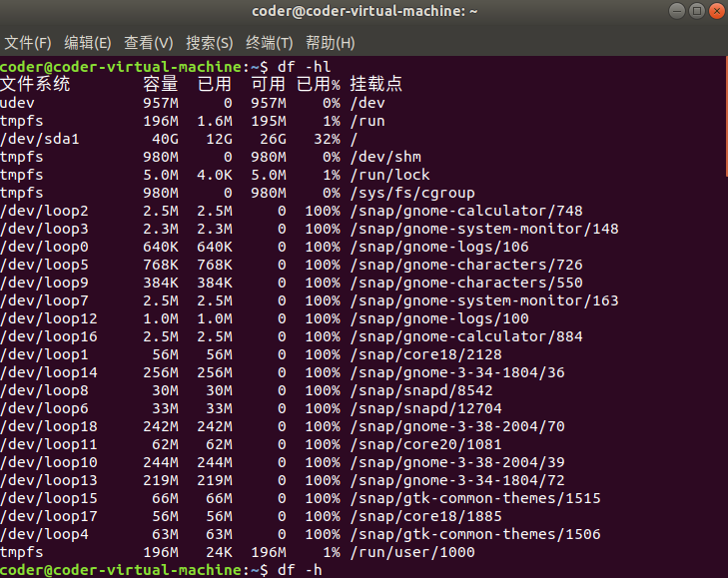Click /snap/snapd/8542 path
The width and height of the screenshot is (728, 578).
click(421, 390)
